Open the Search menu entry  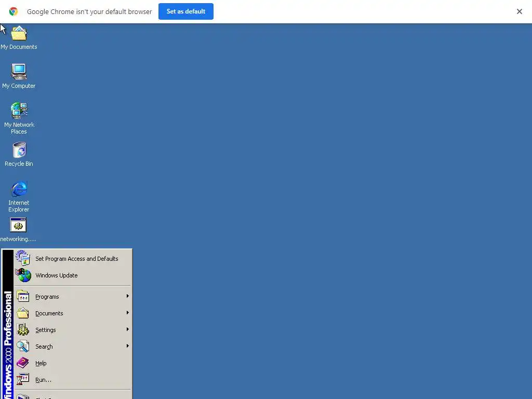73,346
